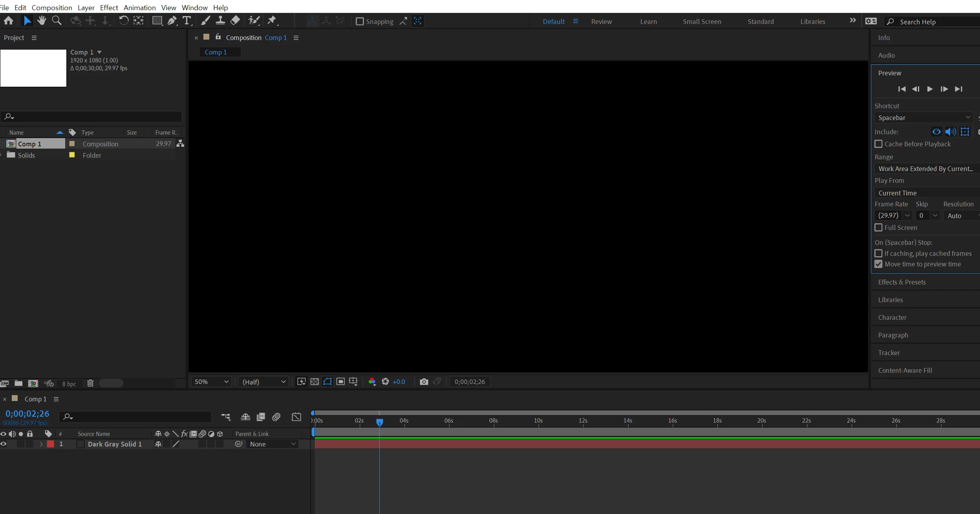Select the Type tool
This screenshot has width=980, height=514.
coord(187,21)
